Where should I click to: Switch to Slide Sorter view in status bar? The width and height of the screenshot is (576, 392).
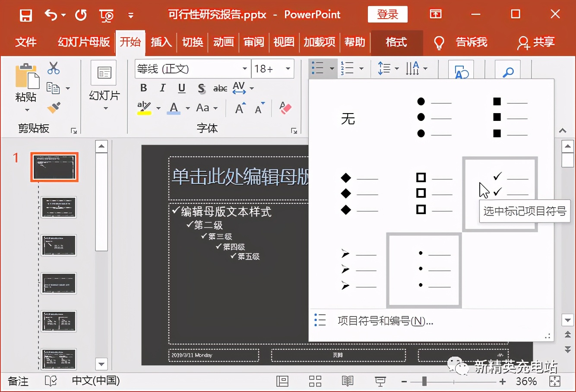315,381
